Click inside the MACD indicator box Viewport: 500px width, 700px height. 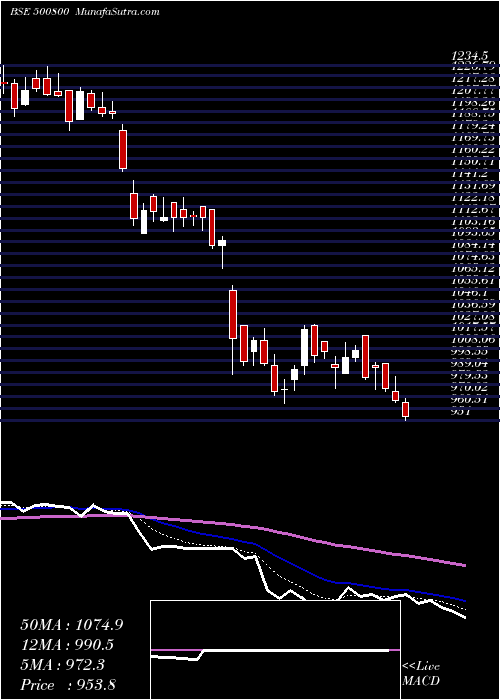pos(275,650)
